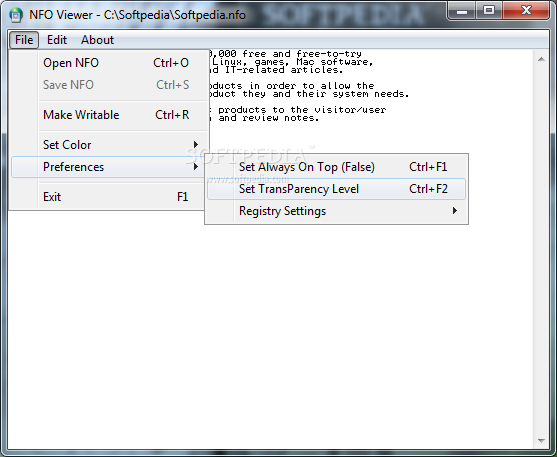Click the NFO Viewer app icon
The height and width of the screenshot is (457, 557).
16,15
